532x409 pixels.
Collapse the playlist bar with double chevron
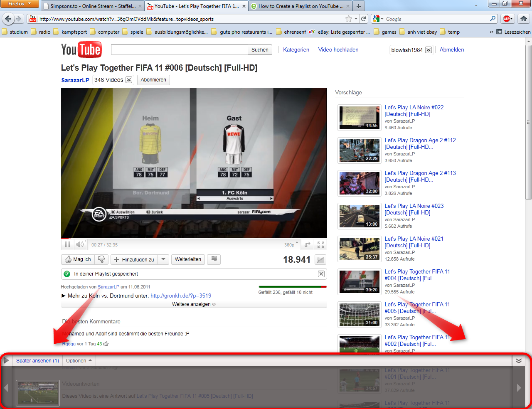[518, 361]
